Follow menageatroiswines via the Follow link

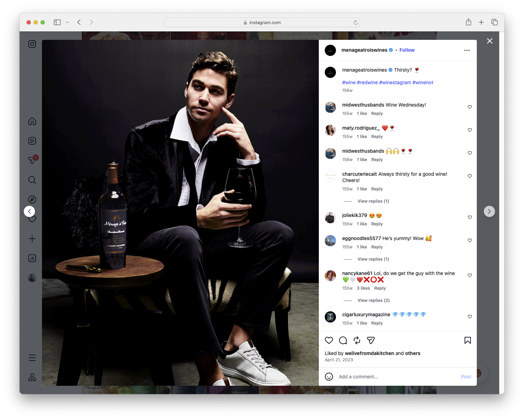(407, 50)
